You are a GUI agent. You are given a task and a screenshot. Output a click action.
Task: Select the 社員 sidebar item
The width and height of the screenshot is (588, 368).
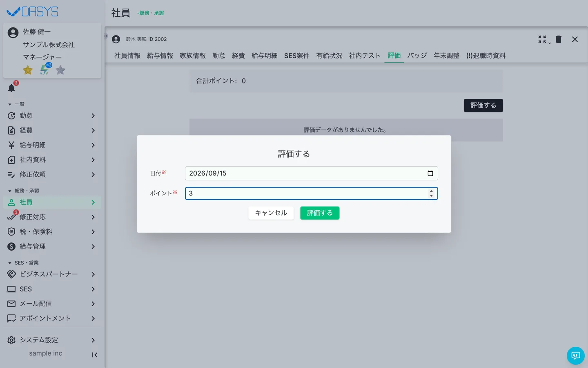52,202
